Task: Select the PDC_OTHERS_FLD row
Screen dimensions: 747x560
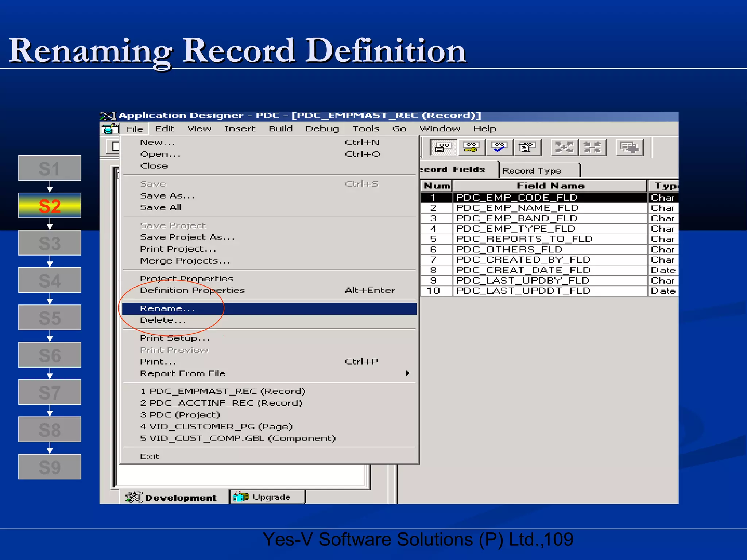Action: click(549, 249)
